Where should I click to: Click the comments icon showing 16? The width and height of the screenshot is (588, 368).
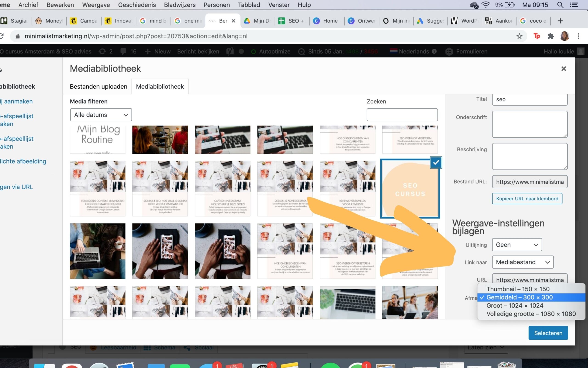[x=128, y=51]
